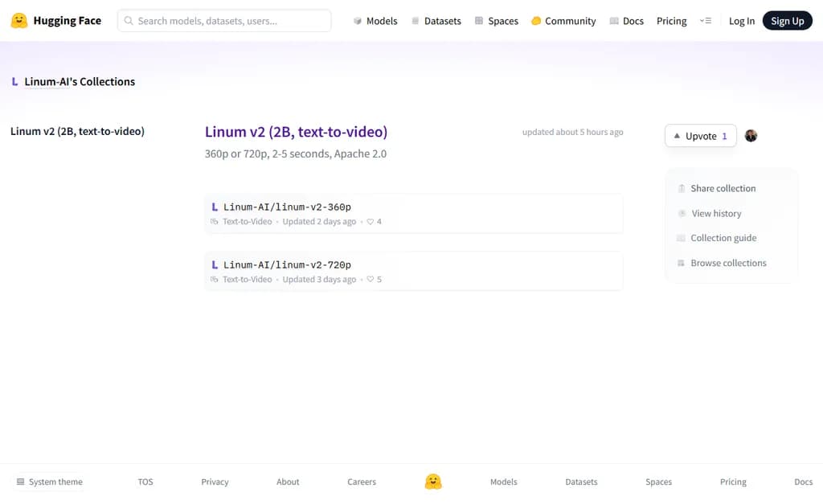The image size is (823, 504).
Task: Click the Community emoji icon in navbar
Action: (x=537, y=20)
